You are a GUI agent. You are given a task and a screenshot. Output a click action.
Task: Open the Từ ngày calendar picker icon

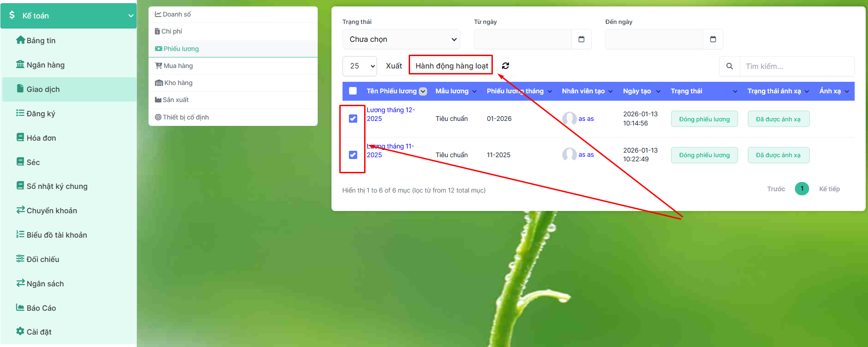pos(581,39)
